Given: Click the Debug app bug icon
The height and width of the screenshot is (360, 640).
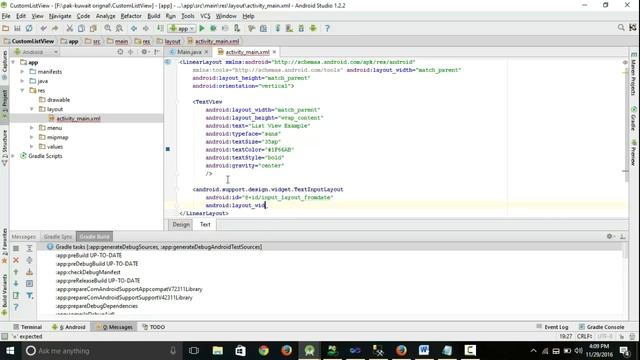Looking at the screenshot, I should 213,28.
